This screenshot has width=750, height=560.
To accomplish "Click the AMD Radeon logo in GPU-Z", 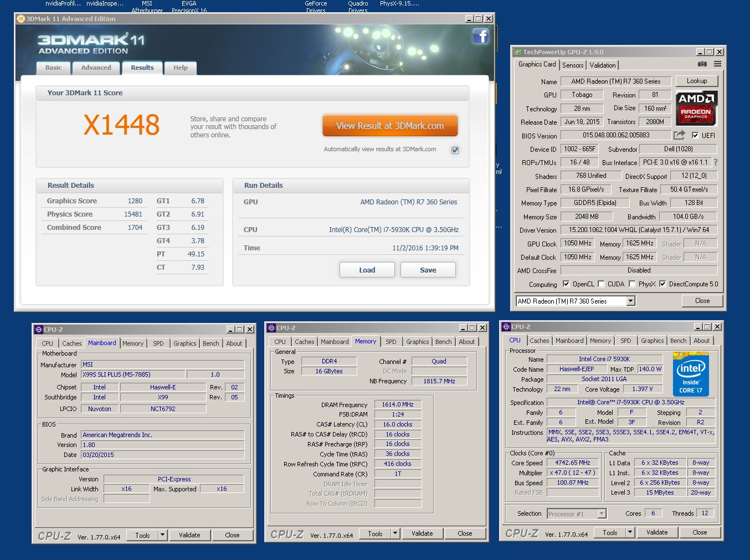I will [696, 109].
